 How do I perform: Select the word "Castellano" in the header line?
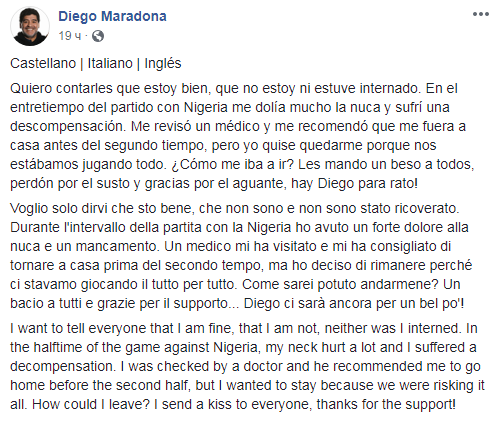[43, 63]
